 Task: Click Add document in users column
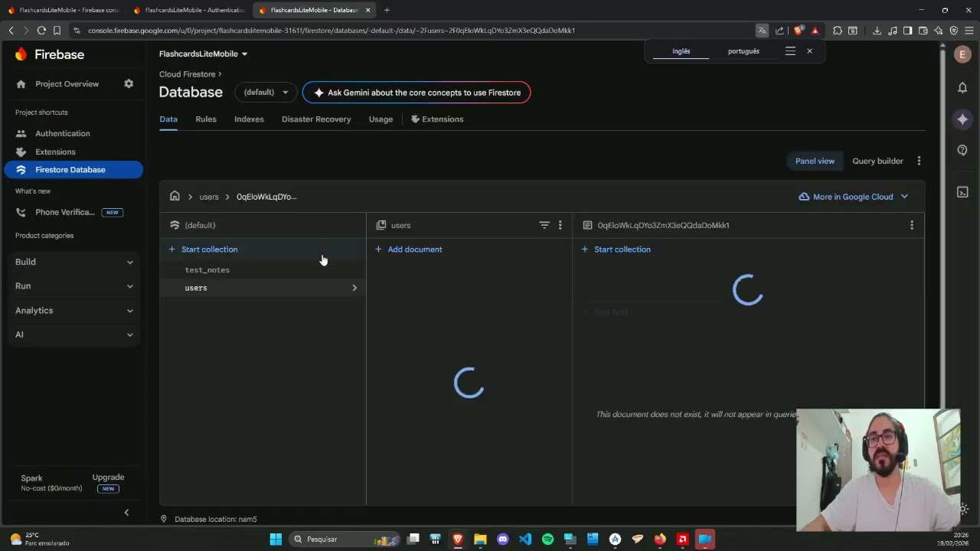pos(409,249)
